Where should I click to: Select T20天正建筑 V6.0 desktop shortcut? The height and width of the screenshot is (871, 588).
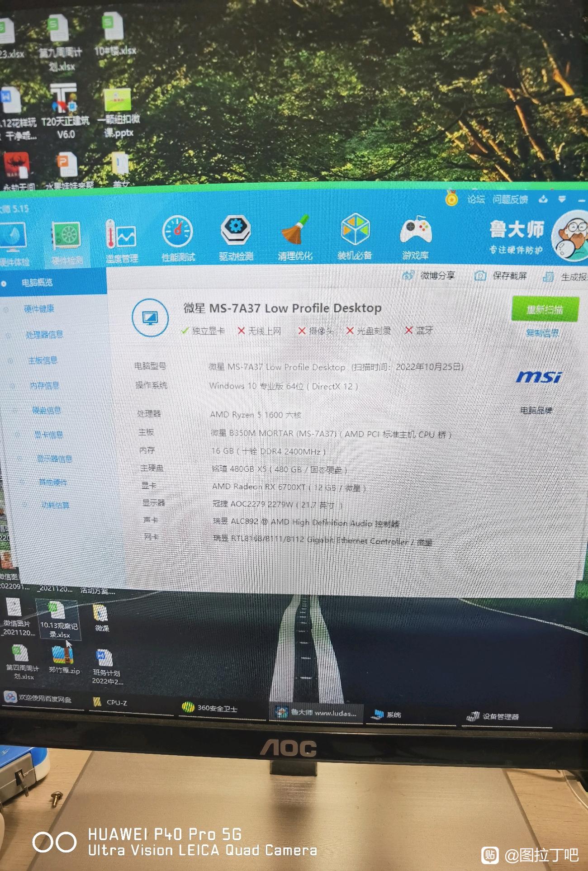coord(66,111)
